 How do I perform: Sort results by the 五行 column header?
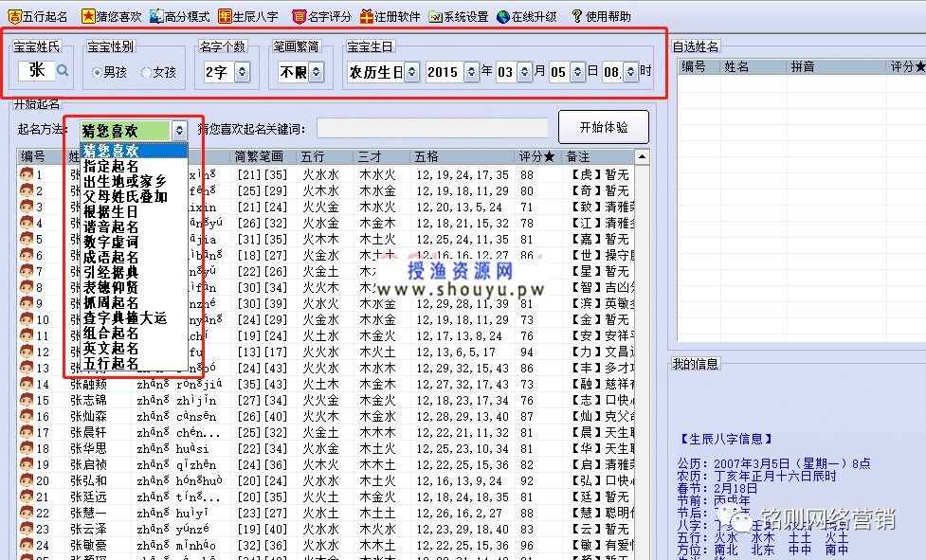tap(325, 156)
